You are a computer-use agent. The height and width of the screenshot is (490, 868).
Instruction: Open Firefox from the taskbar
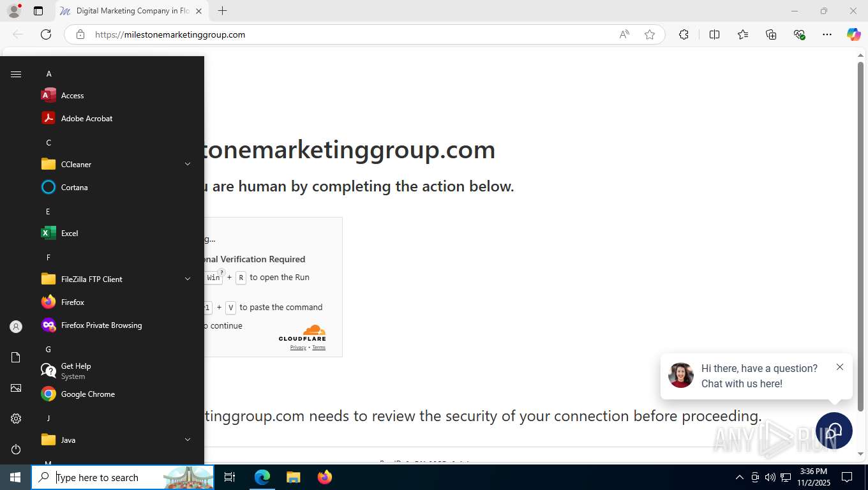click(325, 477)
